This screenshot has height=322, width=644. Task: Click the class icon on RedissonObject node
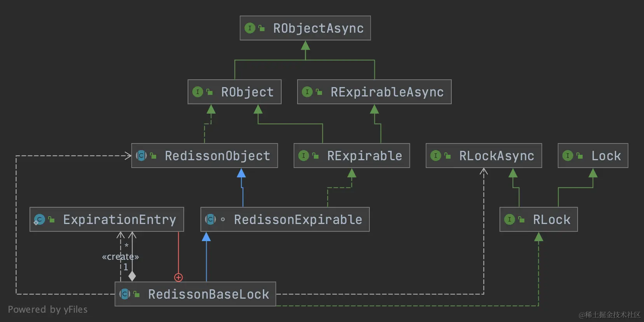(x=141, y=156)
